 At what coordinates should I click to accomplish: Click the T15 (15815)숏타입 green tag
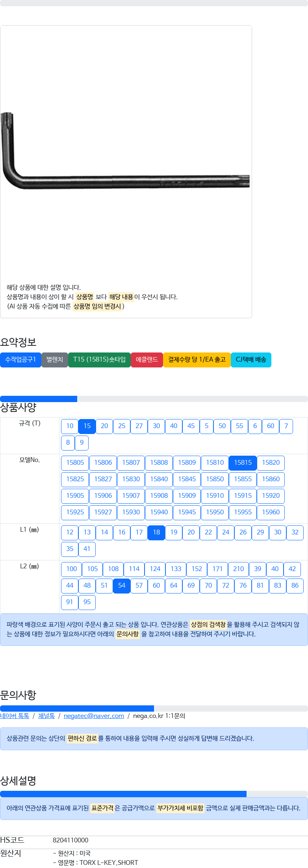99,360
